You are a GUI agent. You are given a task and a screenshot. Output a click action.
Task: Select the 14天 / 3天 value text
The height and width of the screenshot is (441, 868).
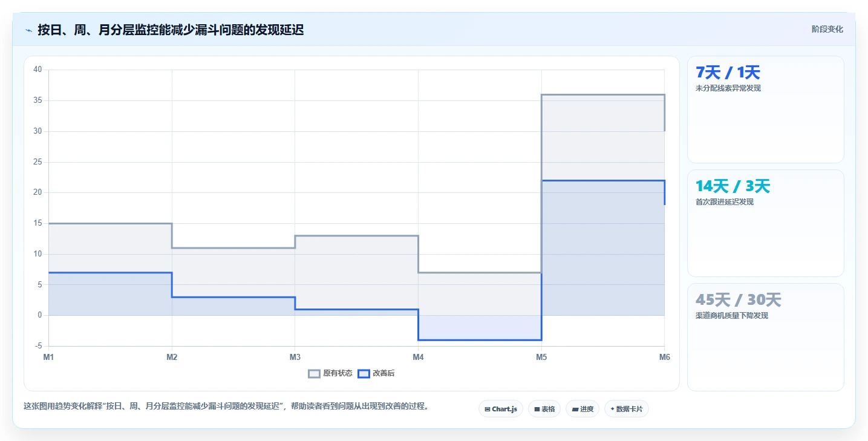click(x=733, y=186)
